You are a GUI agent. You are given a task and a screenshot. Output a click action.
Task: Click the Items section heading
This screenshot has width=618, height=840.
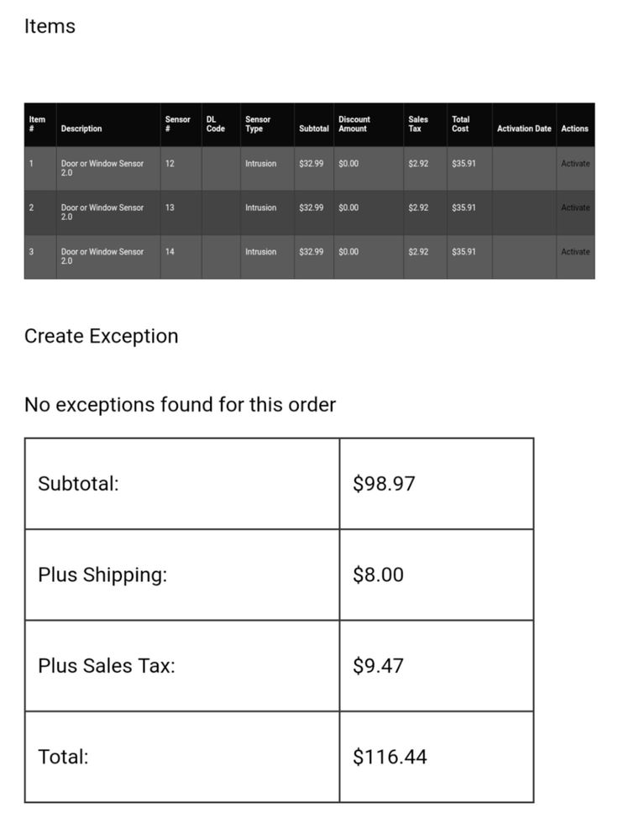tap(50, 26)
